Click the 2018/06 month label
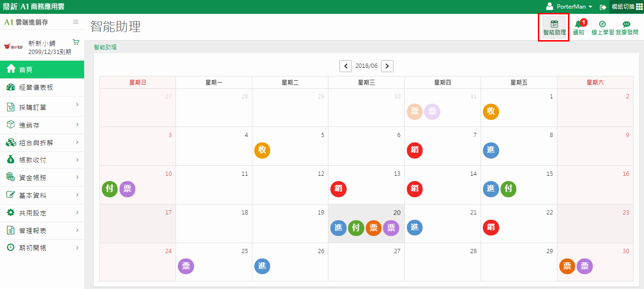 tap(367, 66)
